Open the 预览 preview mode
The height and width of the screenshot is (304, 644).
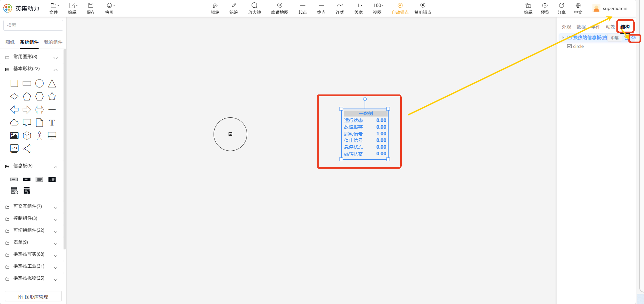(x=545, y=9)
